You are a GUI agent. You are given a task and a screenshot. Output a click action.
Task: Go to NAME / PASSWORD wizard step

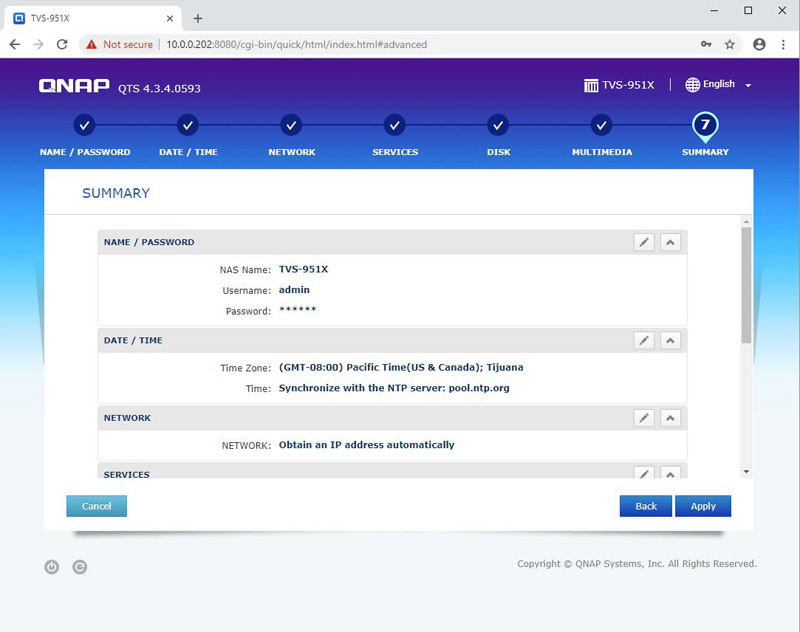click(85, 125)
